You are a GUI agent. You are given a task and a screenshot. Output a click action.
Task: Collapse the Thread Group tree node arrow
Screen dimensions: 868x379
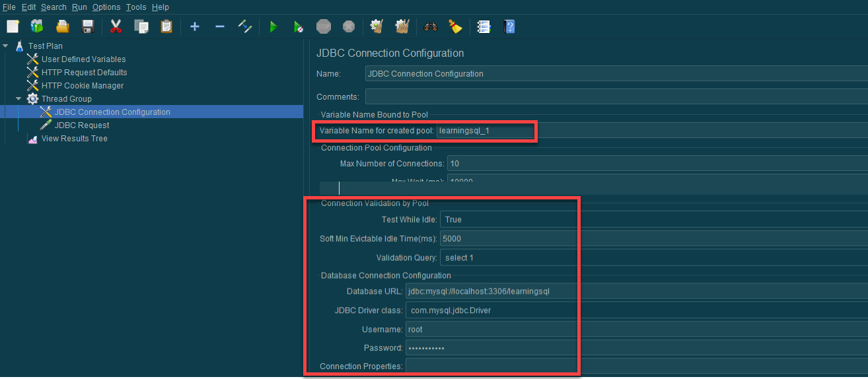coord(19,99)
